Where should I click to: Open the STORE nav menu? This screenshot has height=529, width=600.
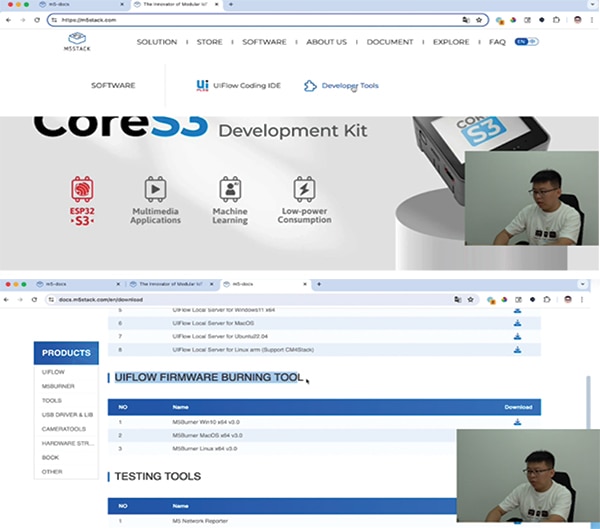coord(209,42)
